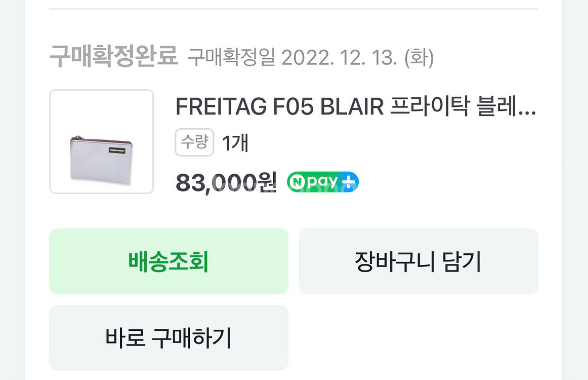Open the FREITAG F05 BLAIR product title
The height and width of the screenshot is (380, 588).
[356, 106]
